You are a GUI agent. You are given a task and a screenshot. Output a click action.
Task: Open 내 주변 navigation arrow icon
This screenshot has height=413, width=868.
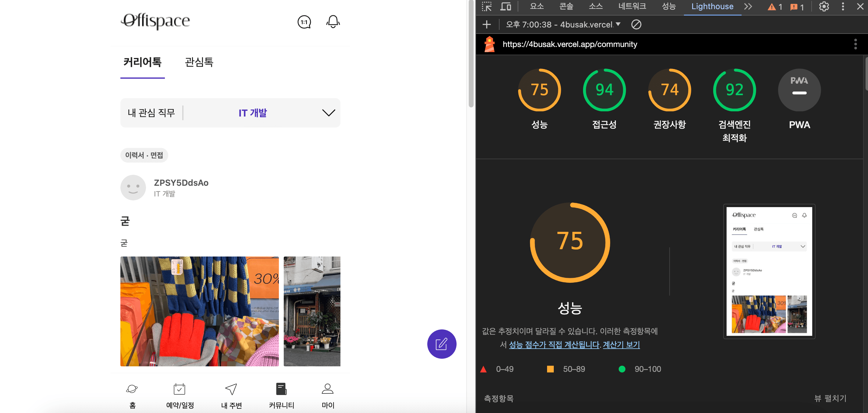tap(231, 389)
